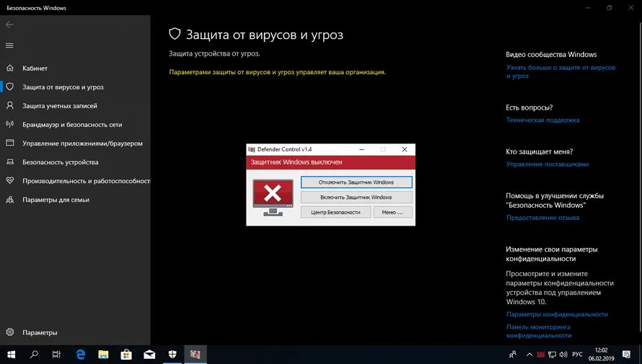This screenshot has height=364, width=642.
Task: Open the Техническая поддержка link
Action: click(x=542, y=120)
